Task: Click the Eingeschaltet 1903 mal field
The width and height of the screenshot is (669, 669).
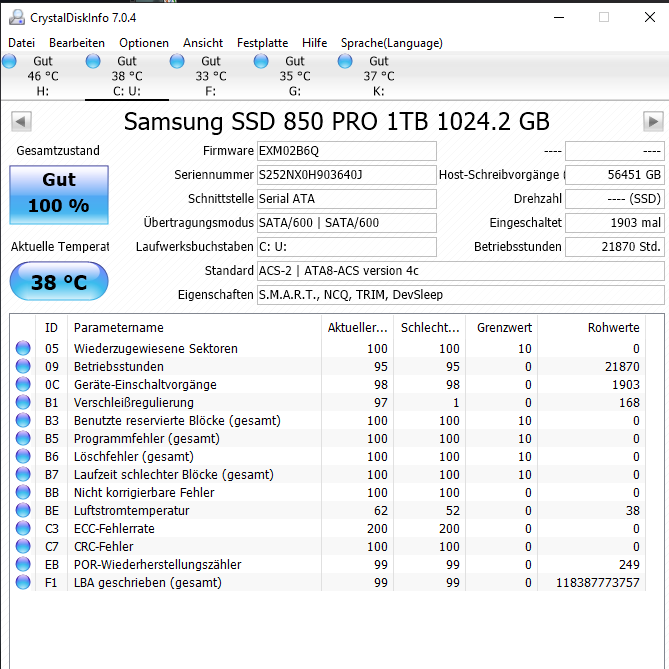Action: point(614,223)
